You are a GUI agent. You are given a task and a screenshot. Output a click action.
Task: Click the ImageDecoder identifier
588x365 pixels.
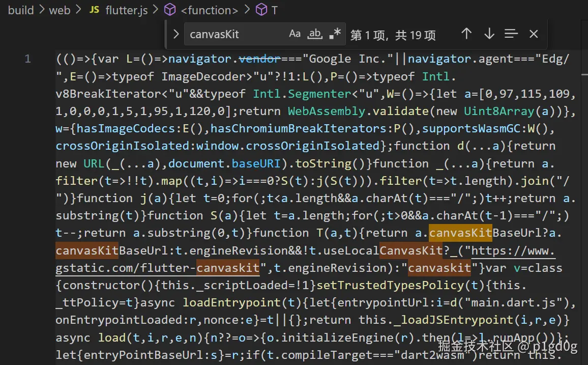203,76
